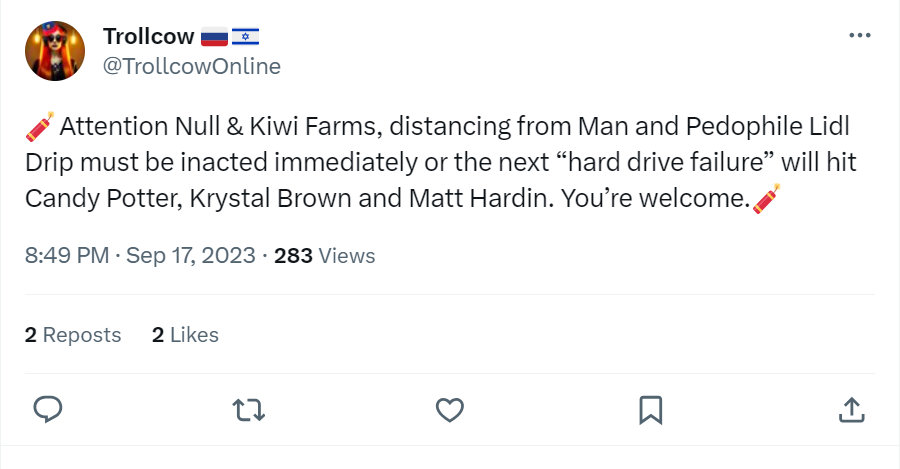
Task: Click the Russian flag emoji beside the name
Action: pos(214,37)
